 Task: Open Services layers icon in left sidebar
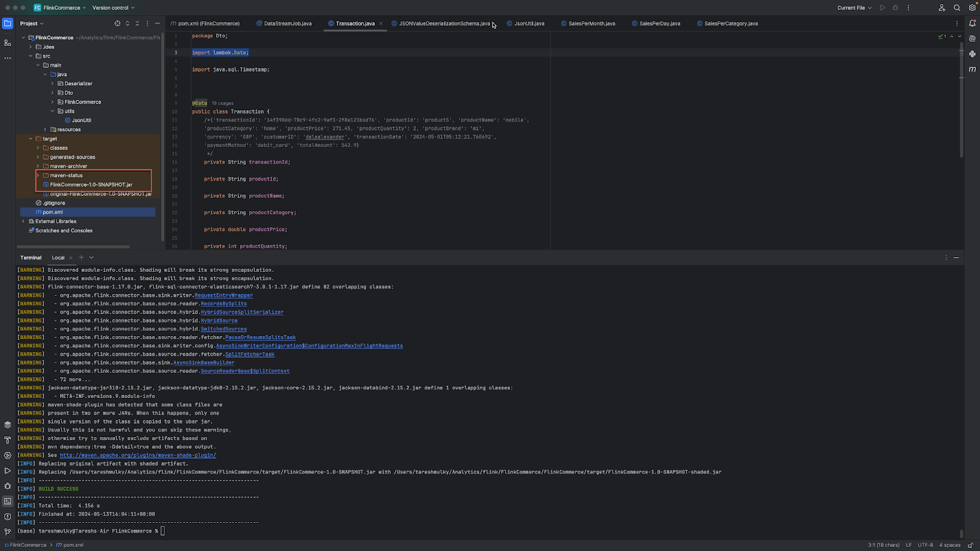7,425
